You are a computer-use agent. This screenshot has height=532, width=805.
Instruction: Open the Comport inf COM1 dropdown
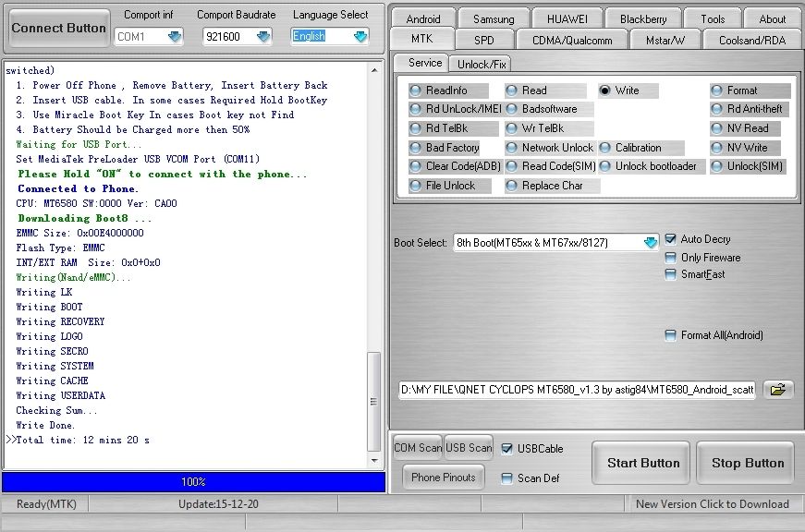coord(175,37)
